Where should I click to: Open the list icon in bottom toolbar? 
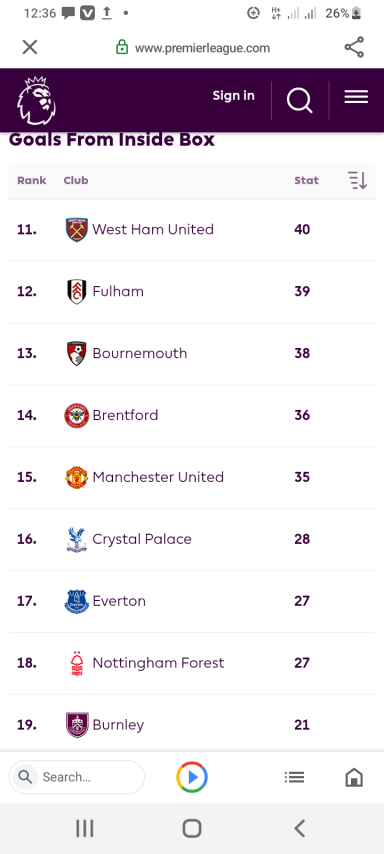(295, 777)
